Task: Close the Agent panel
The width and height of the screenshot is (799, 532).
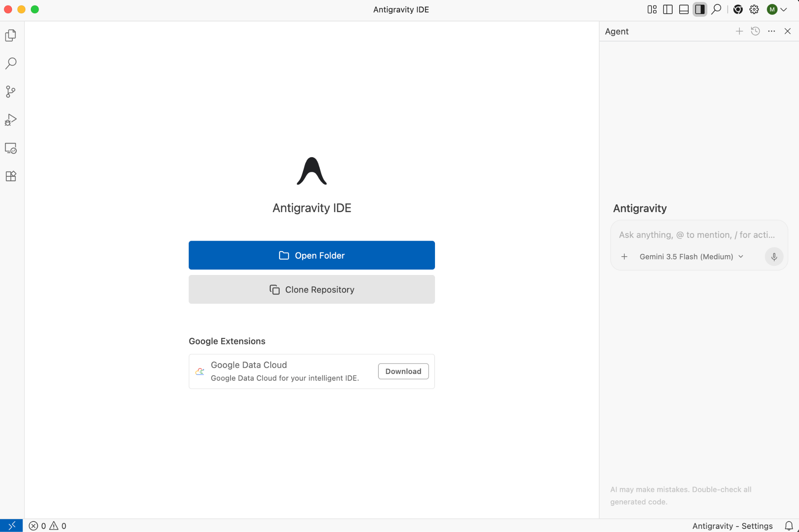Action: [788, 31]
